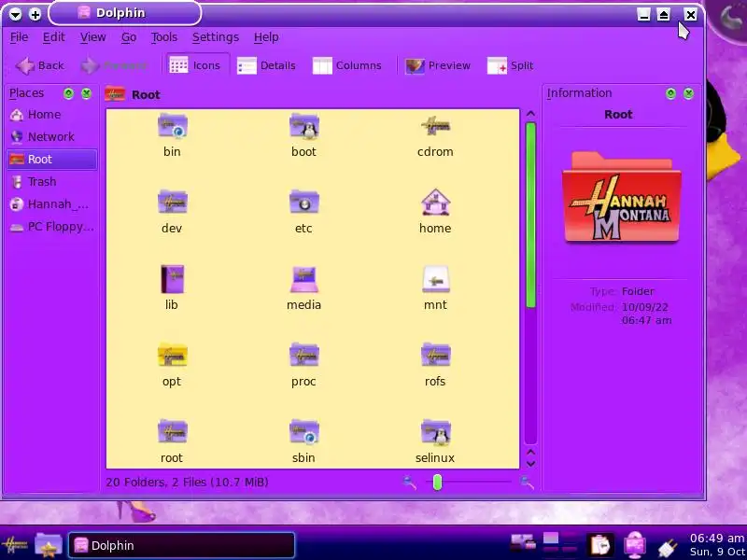Click the pink monitor tray icon
This screenshot has height=560, width=747.
(635, 545)
